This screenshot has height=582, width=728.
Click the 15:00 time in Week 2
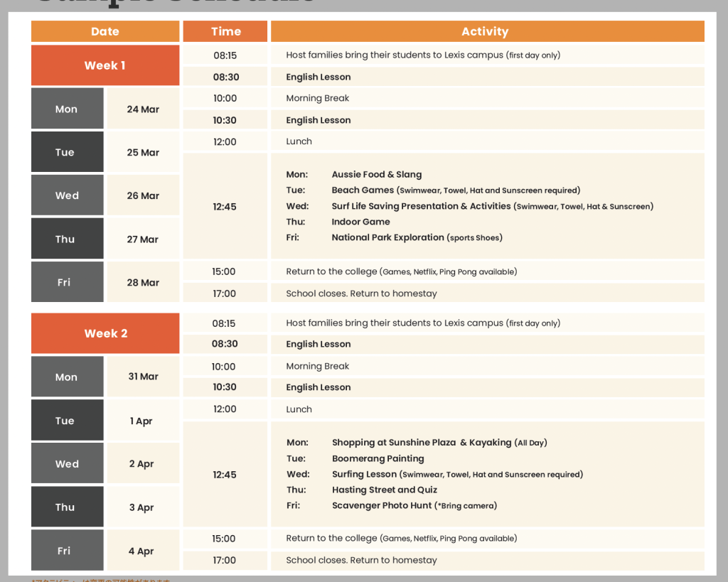click(x=224, y=539)
